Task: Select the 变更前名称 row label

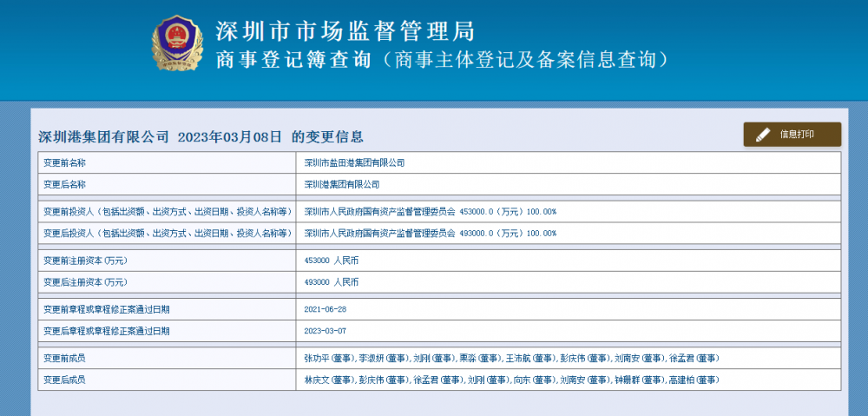Action: pos(65,163)
